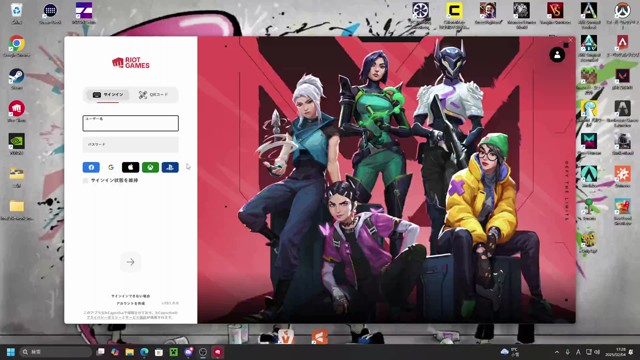This screenshot has height=360, width=640.
Task: Sign in with the Apple icon
Action: [x=131, y=167]
